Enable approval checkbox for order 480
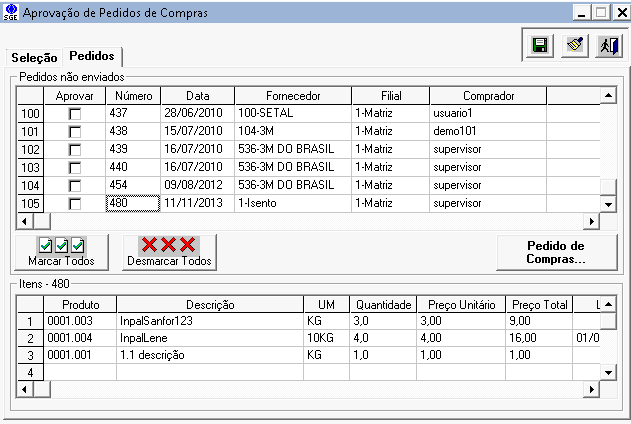 (74, 204)
